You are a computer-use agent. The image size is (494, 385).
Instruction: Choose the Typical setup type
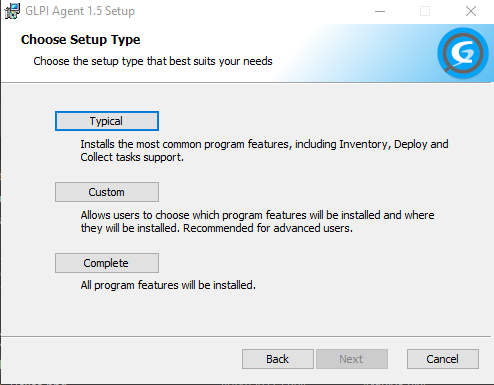pos(107,121)
